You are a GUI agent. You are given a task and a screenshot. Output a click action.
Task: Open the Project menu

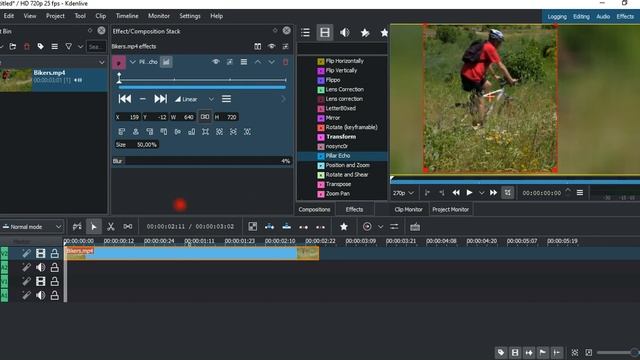click(x=55, y=16)
